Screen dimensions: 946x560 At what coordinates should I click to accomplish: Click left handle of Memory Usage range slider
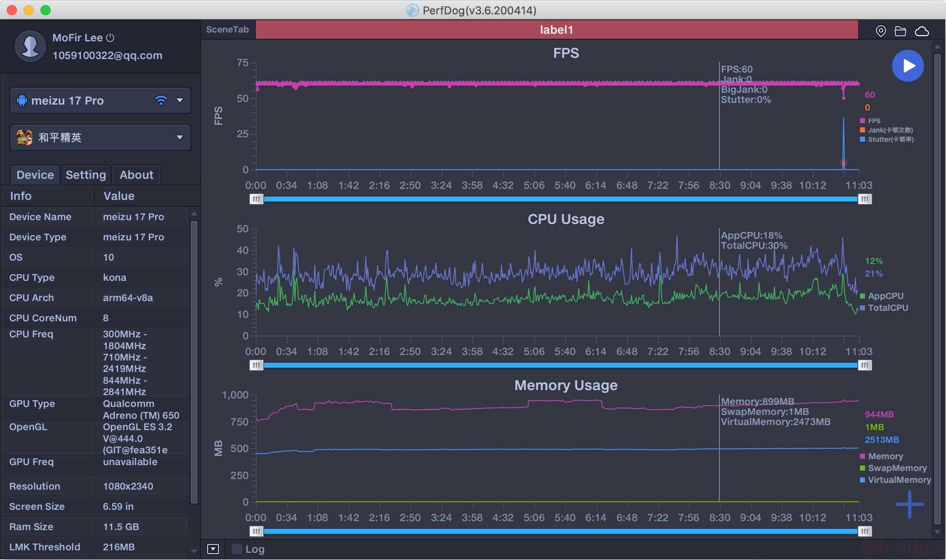click(x=256, y=531)
